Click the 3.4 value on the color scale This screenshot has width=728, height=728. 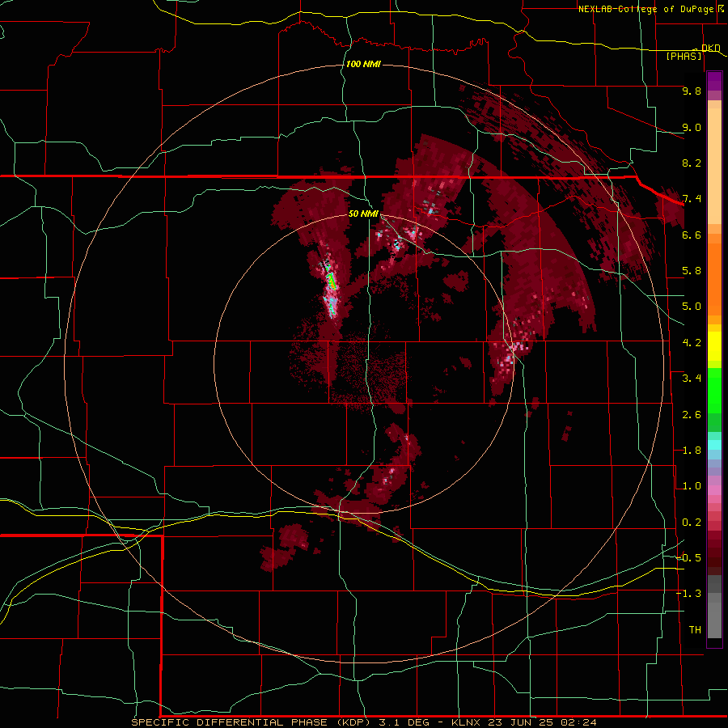692,379
